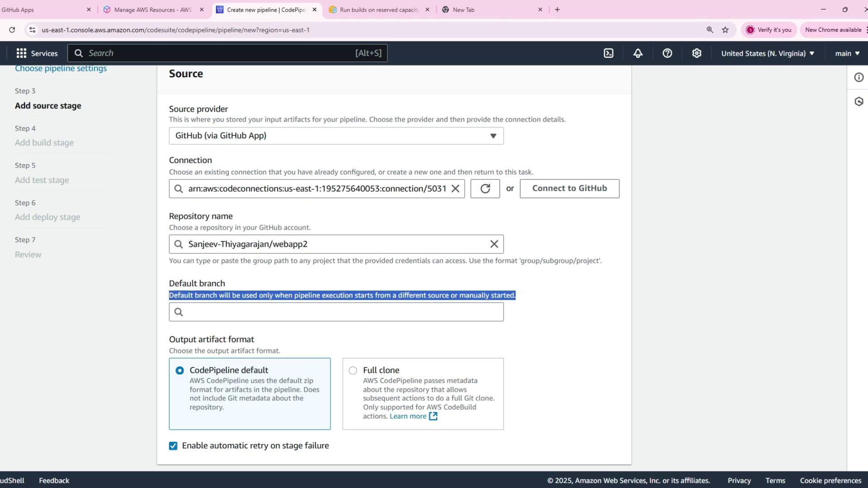Screen dimensions: 868x488
Task: Open the CloudShell terminal icon in header
Action: [609, 53]
